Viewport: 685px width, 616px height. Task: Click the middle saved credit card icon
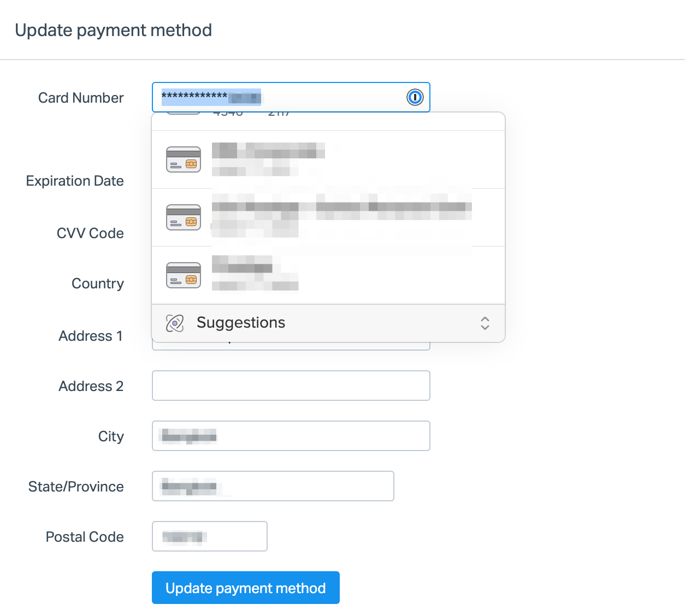pyautogui.click(x=184, y=217)
